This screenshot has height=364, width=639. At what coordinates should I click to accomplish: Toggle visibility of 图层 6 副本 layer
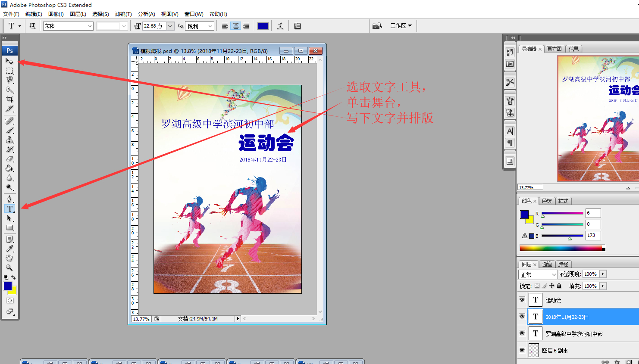(x=522, y=350)
